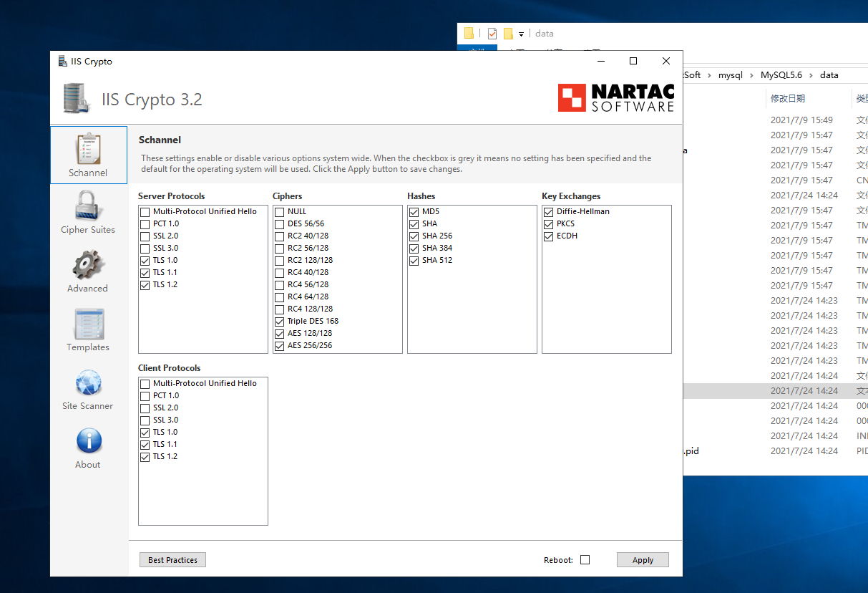Toggle the RC4 40/128 cipher
Viewport: 868px width, 593px height.
[x=280, y=273]
